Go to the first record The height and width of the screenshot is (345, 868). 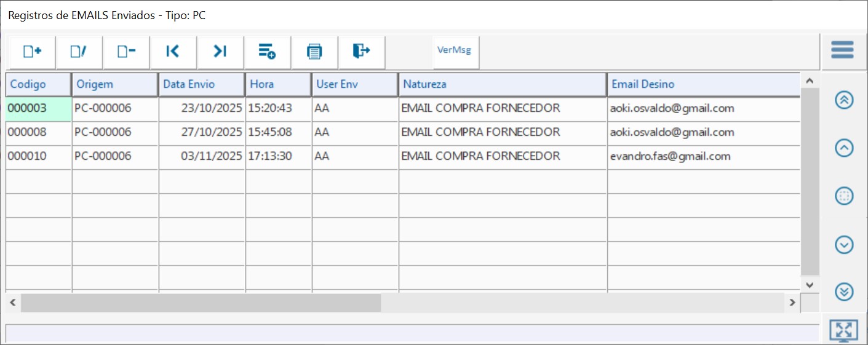click(x=173, y=52)
